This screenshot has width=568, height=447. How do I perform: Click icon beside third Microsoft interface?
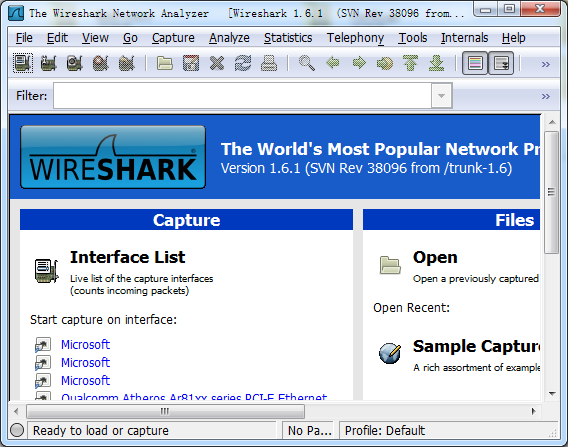[x=43, y=381]
